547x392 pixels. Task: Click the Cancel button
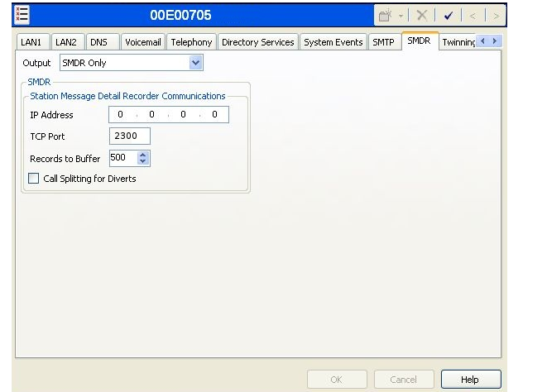click(x=404, y=380)
